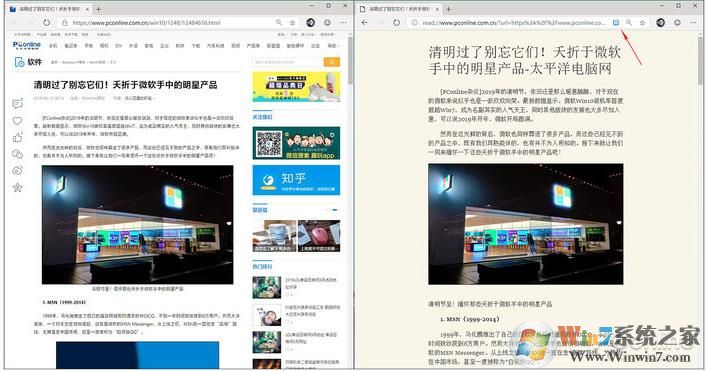This screenshot has height=371, width=707.
Task: Click the star favorite icon in article sidebar
Action: pos(17,187)
